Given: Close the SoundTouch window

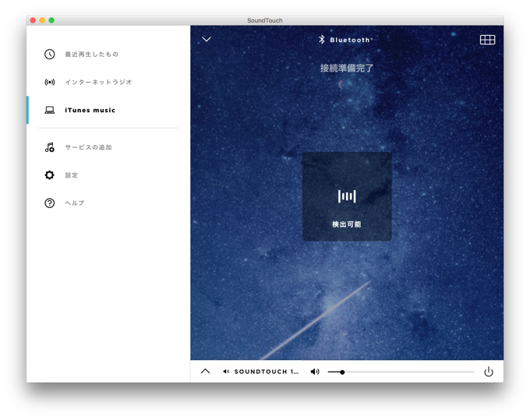Looking at the screenshot, I should pos(33,20).
